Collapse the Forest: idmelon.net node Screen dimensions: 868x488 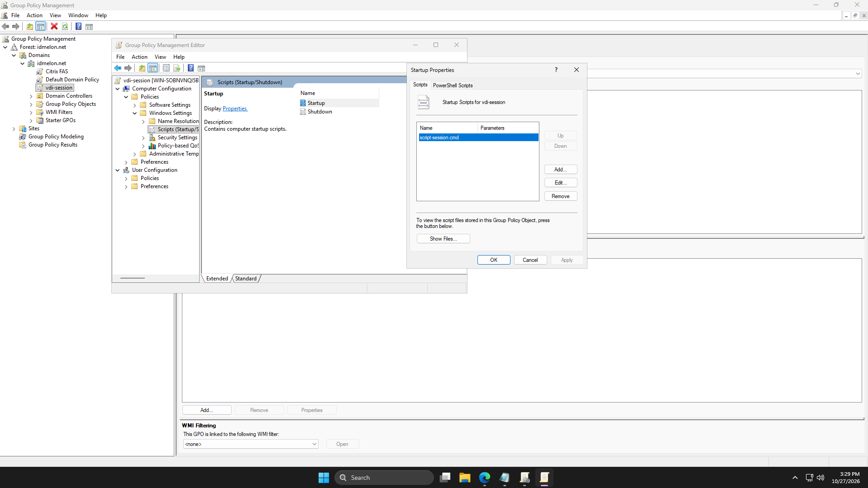[5, 47]
